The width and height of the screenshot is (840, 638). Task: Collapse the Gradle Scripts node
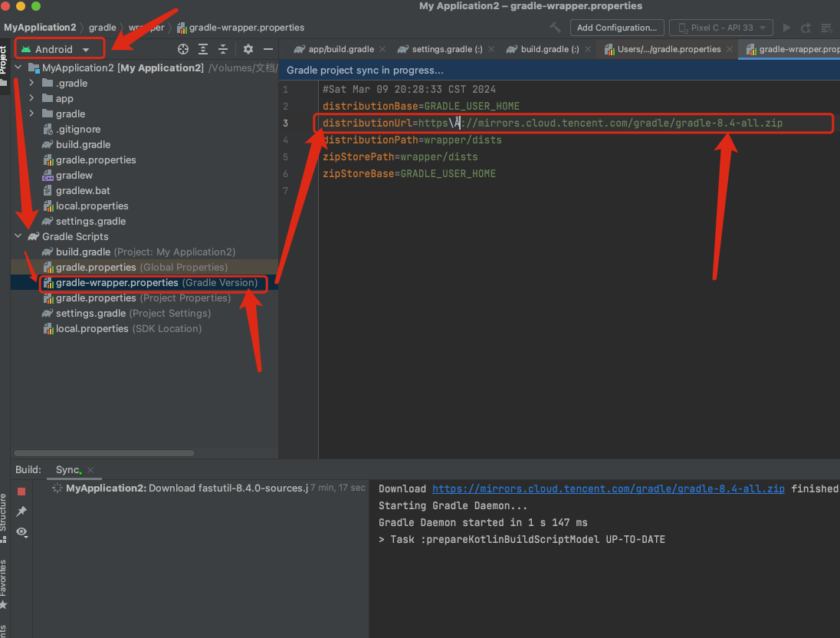point(18,236)
